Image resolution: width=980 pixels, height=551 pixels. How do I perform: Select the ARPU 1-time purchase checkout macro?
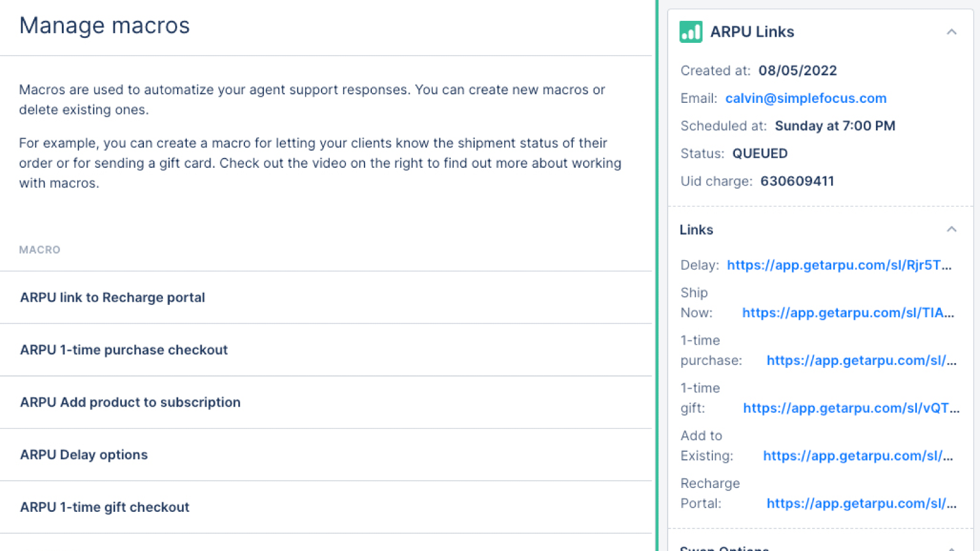124,350
